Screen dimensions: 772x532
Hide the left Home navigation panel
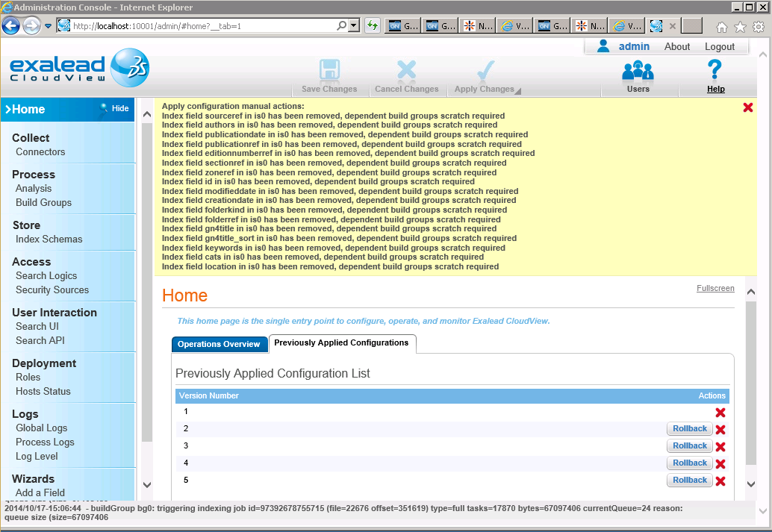pyautogui.click(x=115, y=108)
